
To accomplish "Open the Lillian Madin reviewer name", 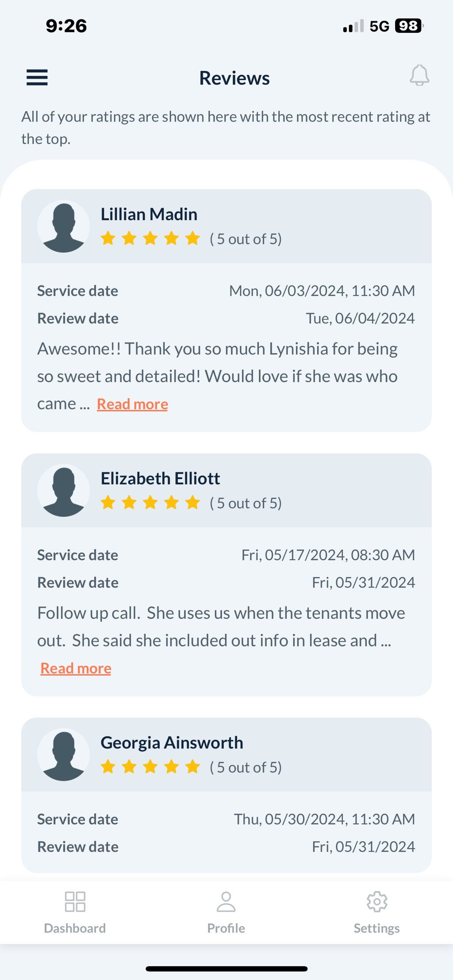I will pos(149,214).
